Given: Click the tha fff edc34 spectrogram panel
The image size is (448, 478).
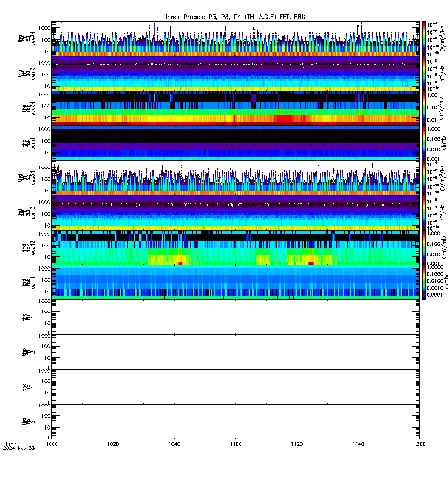Looking at the screenshot, I should pyautogui.click(x=235, y=39).
